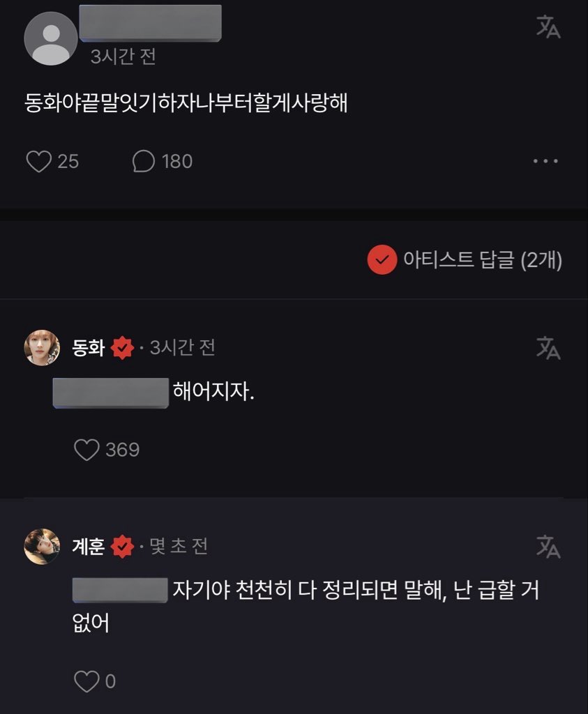Toggle the red artist replies checkmark
This screenshot has width=588, height=714.
382,260
